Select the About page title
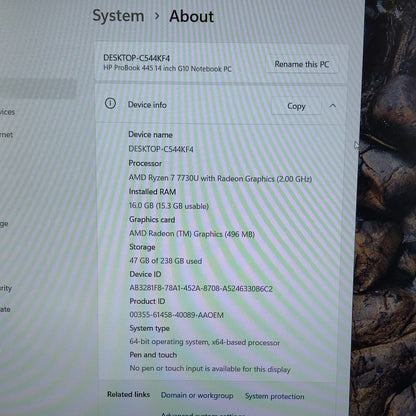 pyautogui.click(x=191, y=17)
